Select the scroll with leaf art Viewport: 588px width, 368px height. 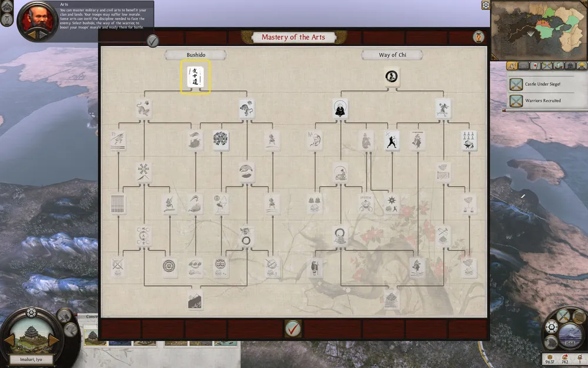[443, 173]
